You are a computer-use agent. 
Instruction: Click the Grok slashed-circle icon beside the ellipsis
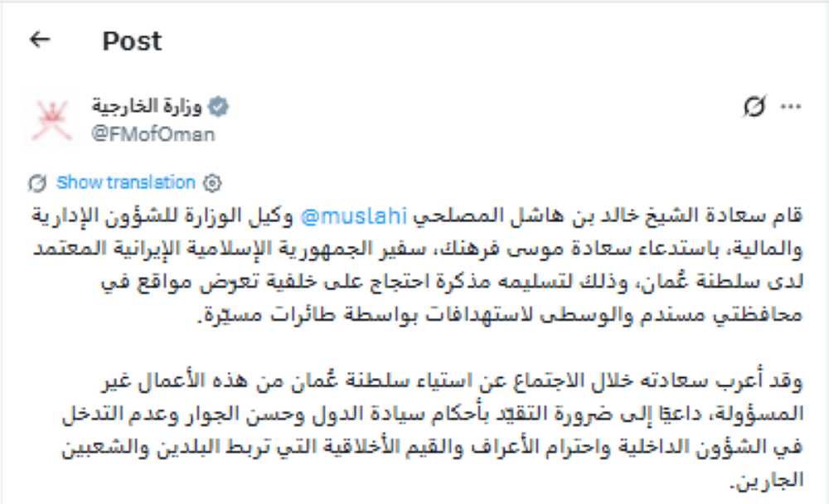pos(754,106)
